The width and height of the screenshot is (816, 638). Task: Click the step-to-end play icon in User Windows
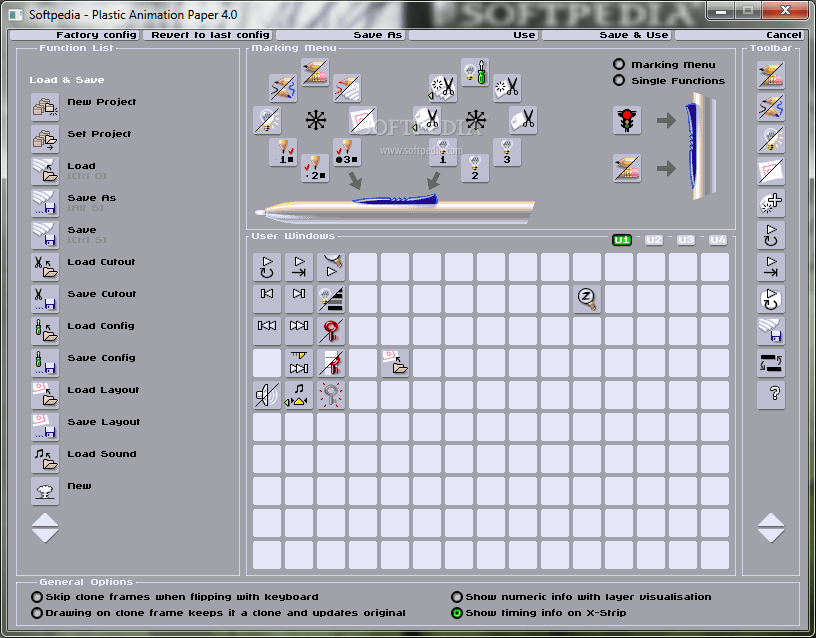pos(299,267)
